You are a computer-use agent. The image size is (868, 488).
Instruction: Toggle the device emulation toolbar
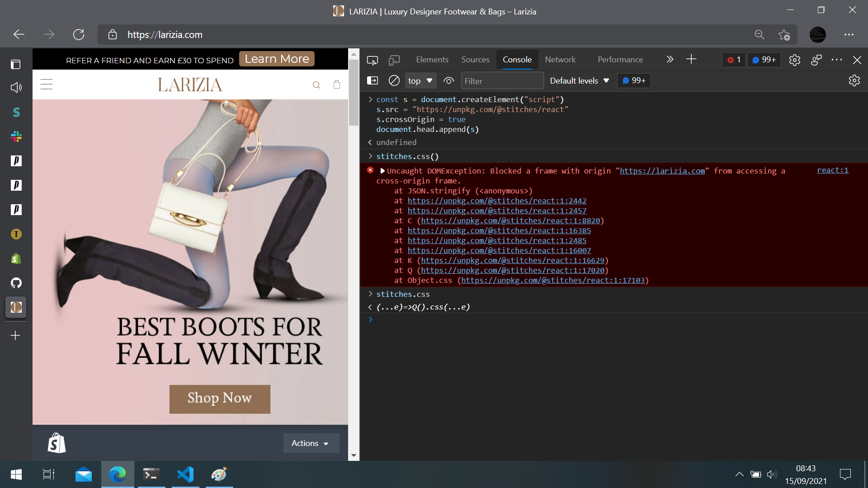click(394, 59)
